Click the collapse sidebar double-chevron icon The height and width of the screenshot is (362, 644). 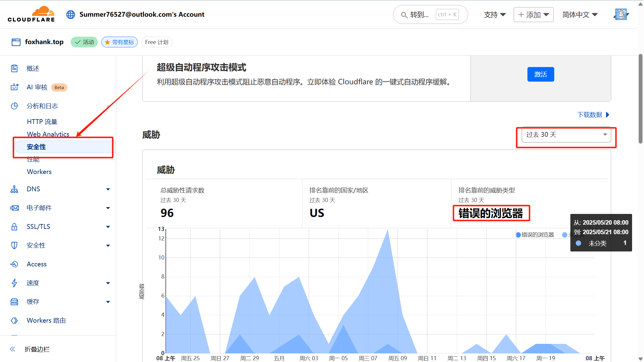[12, 349]
